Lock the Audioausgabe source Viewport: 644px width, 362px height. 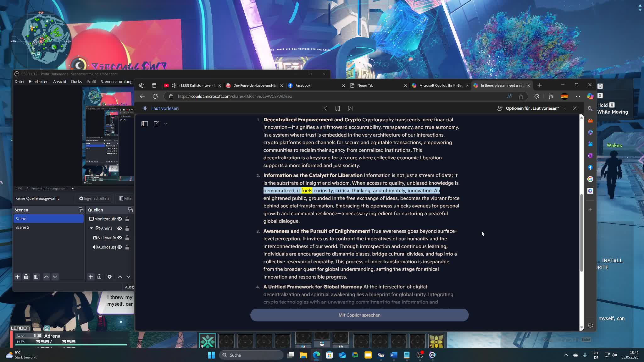(127, 247)
